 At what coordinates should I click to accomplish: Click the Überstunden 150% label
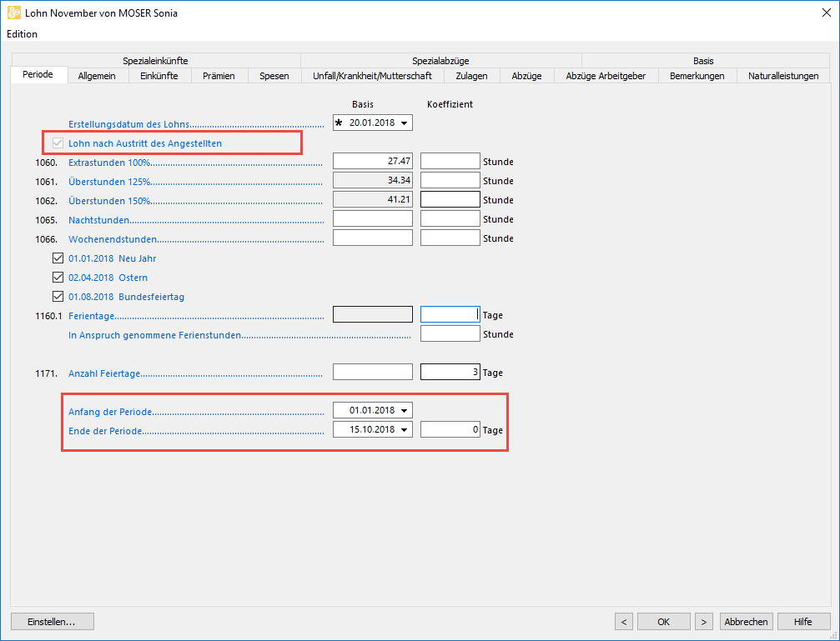109,202
